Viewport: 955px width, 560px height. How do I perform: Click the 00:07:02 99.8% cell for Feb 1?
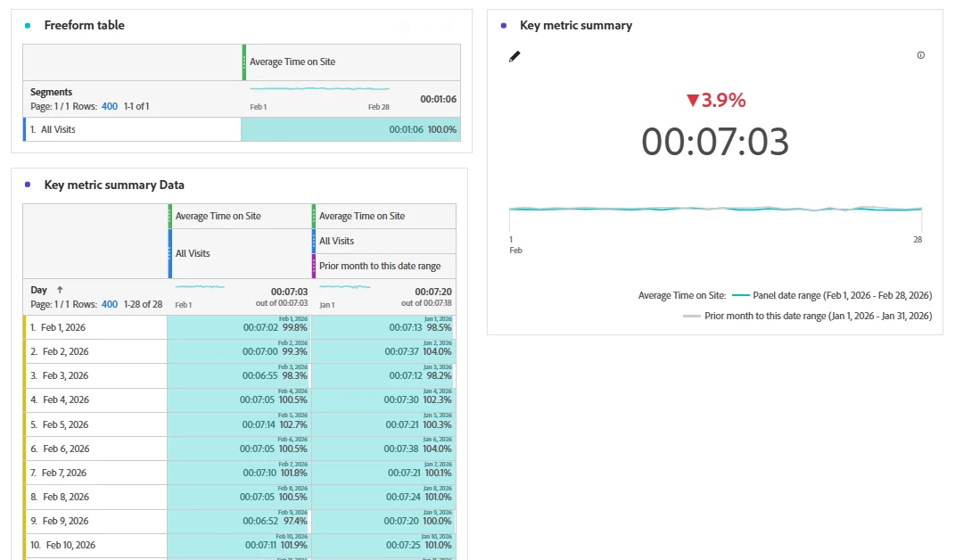[239, 327]
